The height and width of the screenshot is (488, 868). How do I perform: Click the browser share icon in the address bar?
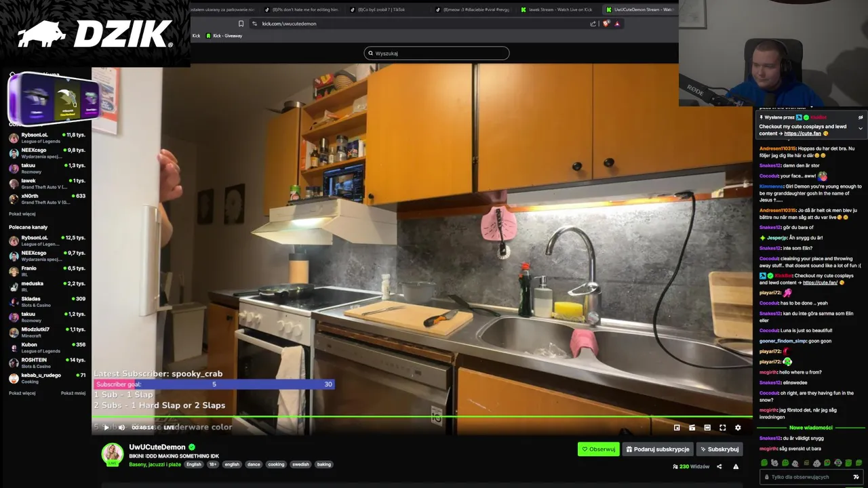[x=593, y=24]
